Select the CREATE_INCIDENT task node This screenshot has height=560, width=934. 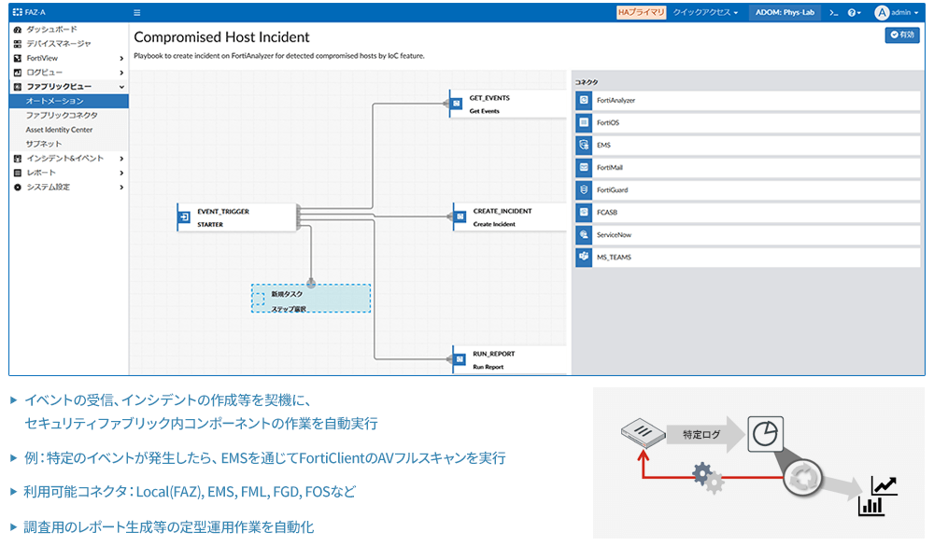[509, 217]
